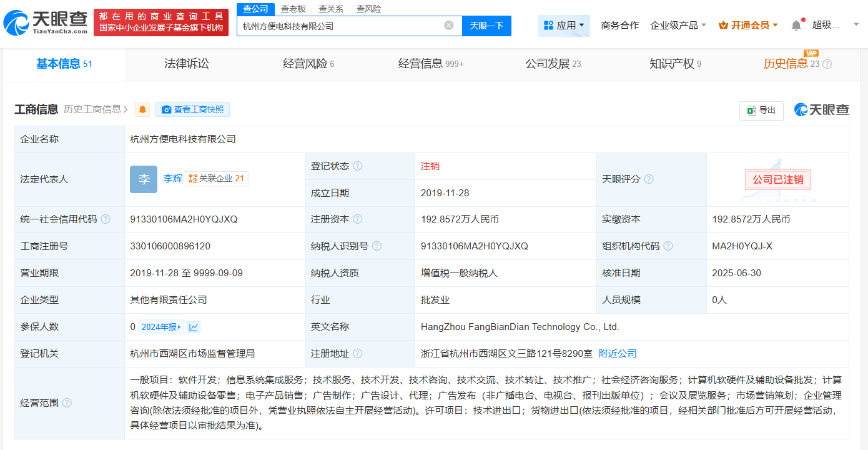
Task: Click the notification bell in the top bar
Action: 796,25
